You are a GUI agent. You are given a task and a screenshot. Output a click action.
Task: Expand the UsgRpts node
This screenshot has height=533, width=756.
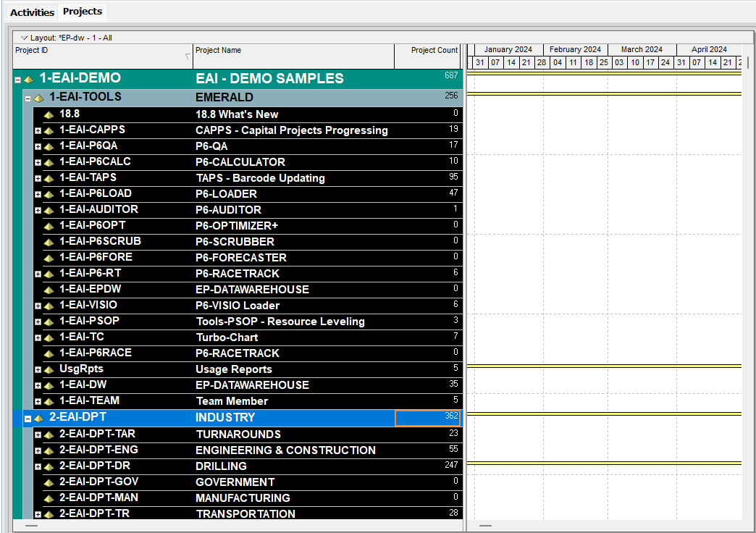(x=38, y=370)
